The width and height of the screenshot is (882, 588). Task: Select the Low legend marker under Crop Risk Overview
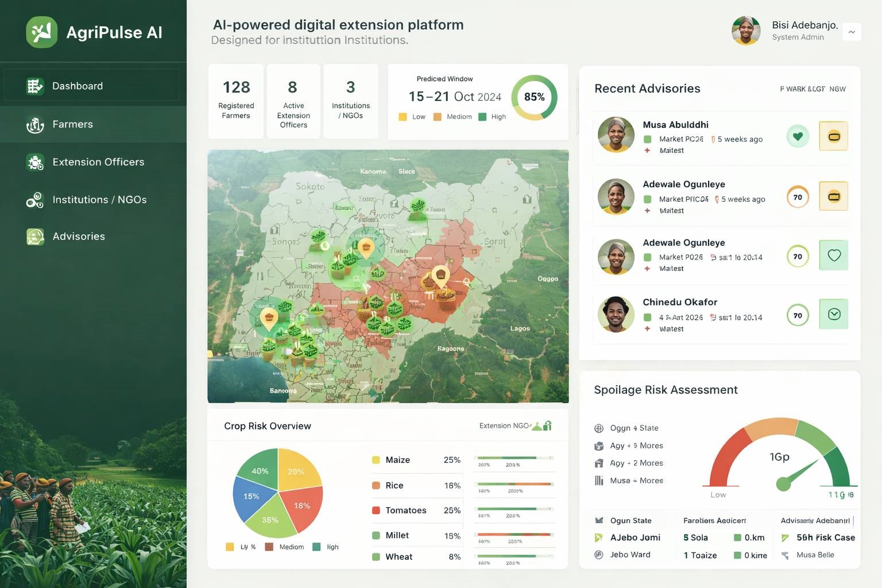pyautogui.click(x=230, y=547)
